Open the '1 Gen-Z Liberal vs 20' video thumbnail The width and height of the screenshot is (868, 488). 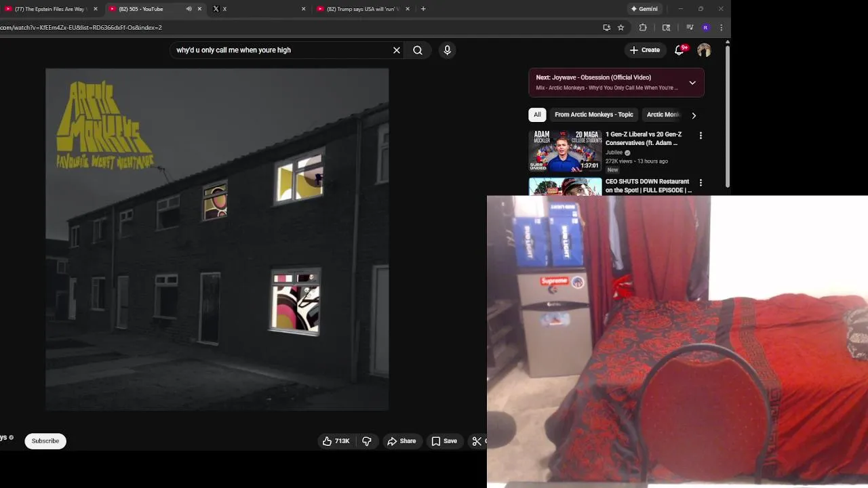565,150
